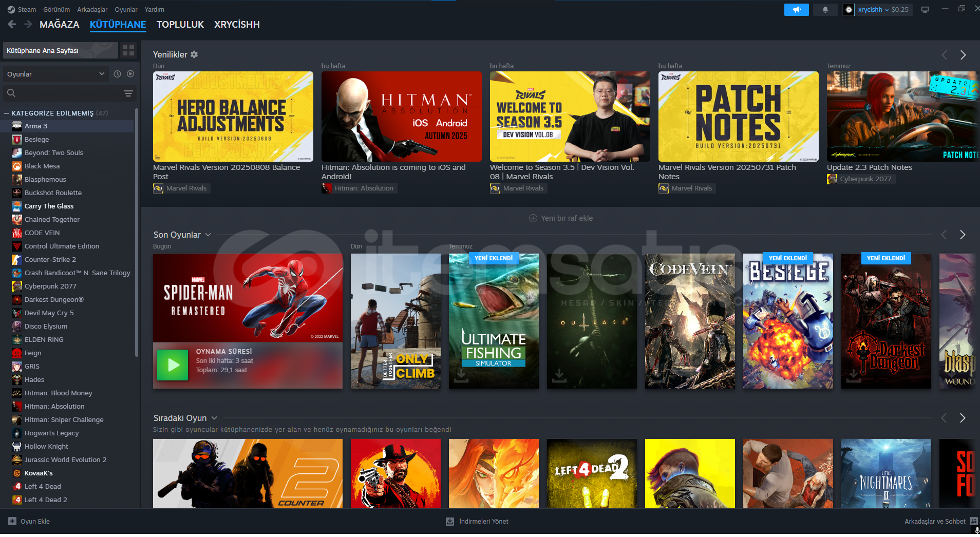
Task: Start Spider-Man Remastered with green play button
Action: [x=173, y=365]
